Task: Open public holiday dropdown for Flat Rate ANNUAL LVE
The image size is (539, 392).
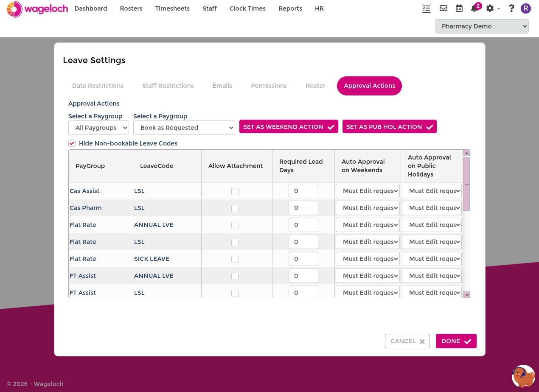Action: [432, 225]
